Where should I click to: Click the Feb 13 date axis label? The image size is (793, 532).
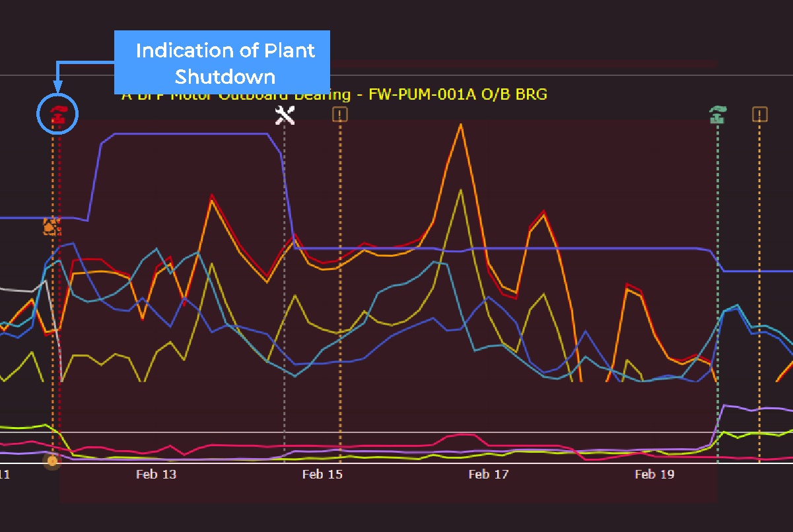pyautogui.click(x=156, y=474)
